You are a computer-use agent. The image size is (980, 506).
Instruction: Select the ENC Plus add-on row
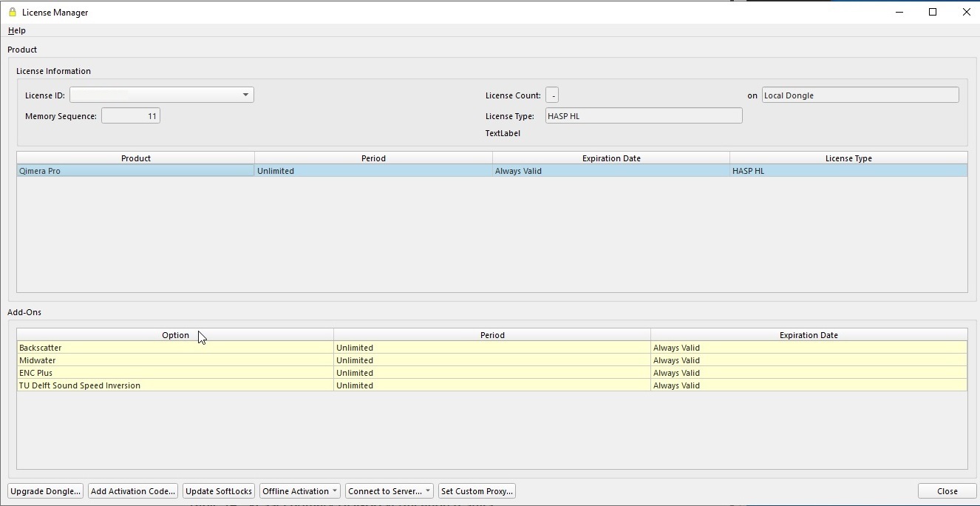tap(174, 373)
